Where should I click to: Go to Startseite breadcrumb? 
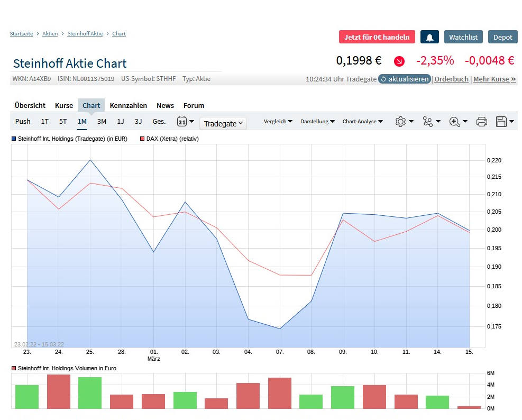point(21,34)
